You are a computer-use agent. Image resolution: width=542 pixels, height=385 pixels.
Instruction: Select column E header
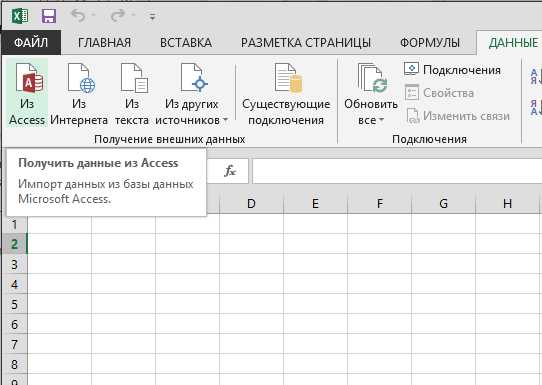(315, 204)
